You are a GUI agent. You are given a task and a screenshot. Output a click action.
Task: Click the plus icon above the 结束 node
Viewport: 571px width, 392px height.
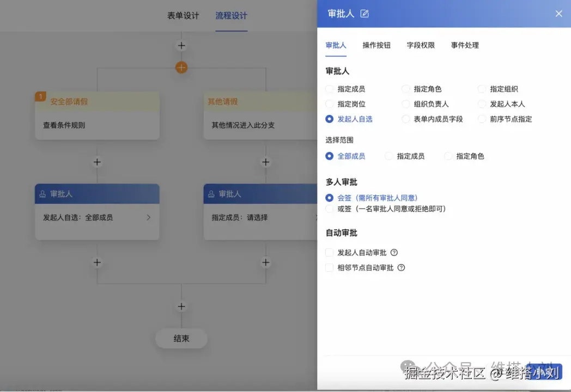click(x=181, y=306)
